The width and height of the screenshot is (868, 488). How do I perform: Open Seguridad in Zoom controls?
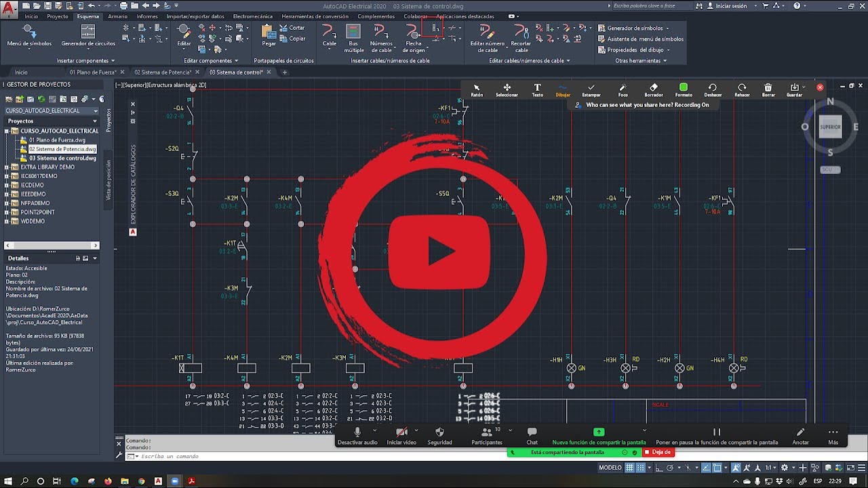(x=439, y=436)
